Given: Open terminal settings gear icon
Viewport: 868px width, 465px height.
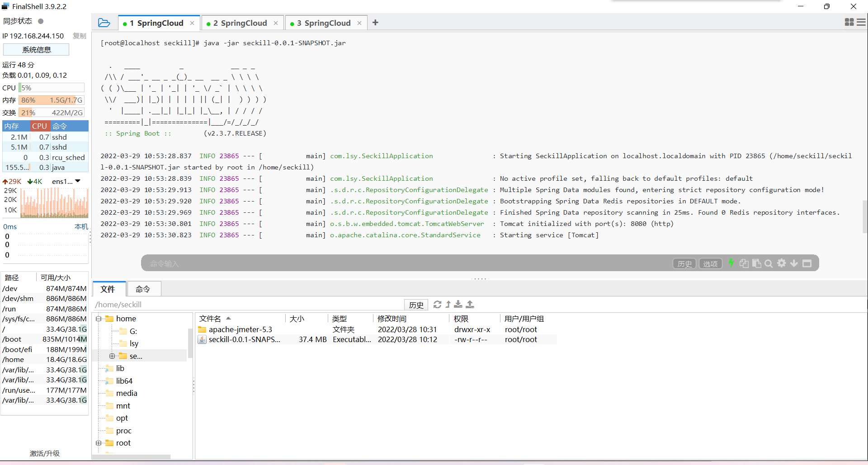Looking at the screenshot, I should (781, 263).
